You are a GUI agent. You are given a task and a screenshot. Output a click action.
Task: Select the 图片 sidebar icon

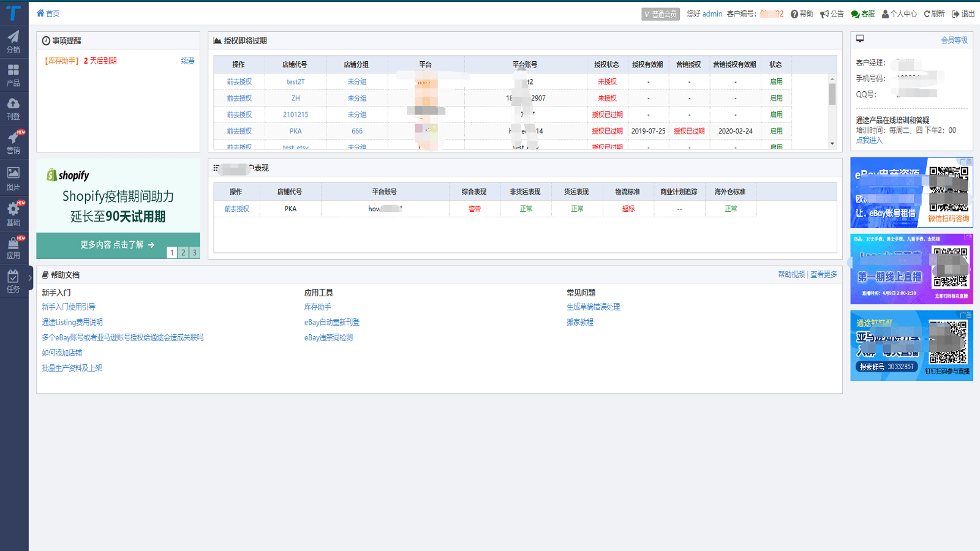coord(13,178)
